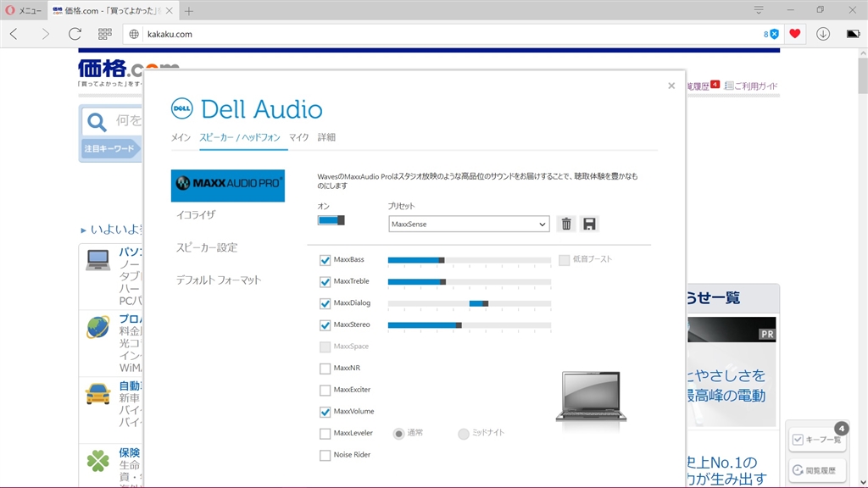Click the MaxxTreble slider handle

click(x=442, y=281)
